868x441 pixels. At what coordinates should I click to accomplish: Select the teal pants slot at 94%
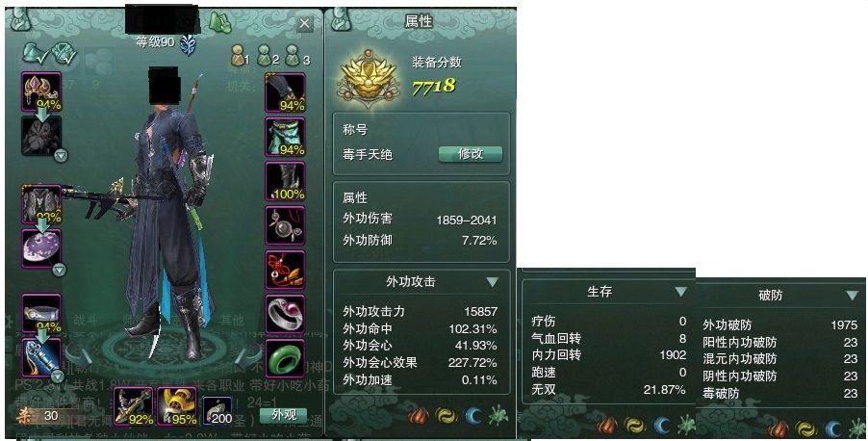285,137
